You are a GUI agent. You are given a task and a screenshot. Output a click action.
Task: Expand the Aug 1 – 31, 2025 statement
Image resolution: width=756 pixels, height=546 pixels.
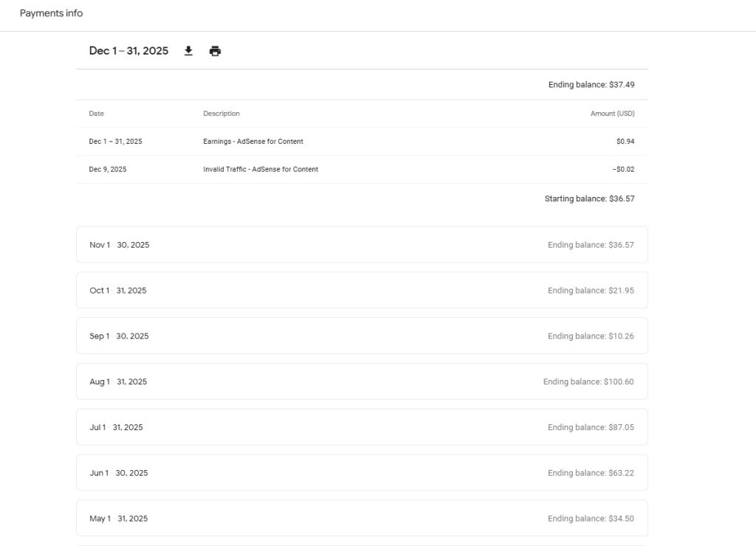pyautogui.click(x=362, y=382)
